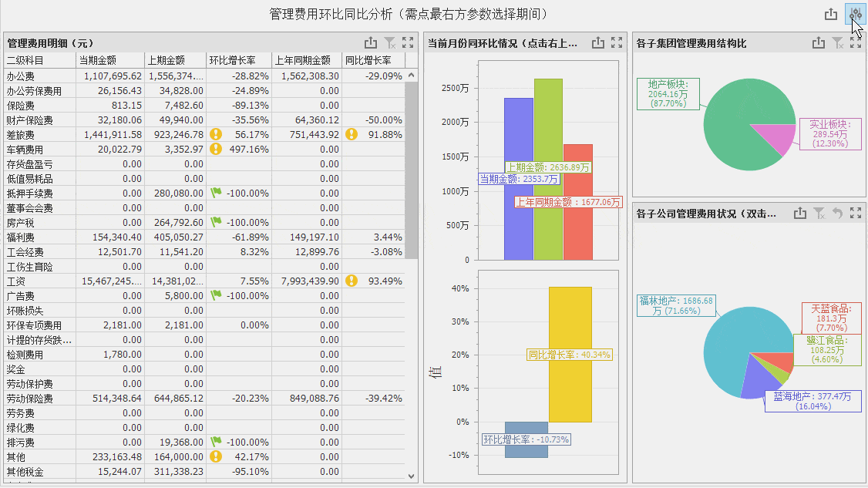Click warning icon in 差旅费 环比增长率 cell
The image size is (868, 488).
(x=216, y=134)
